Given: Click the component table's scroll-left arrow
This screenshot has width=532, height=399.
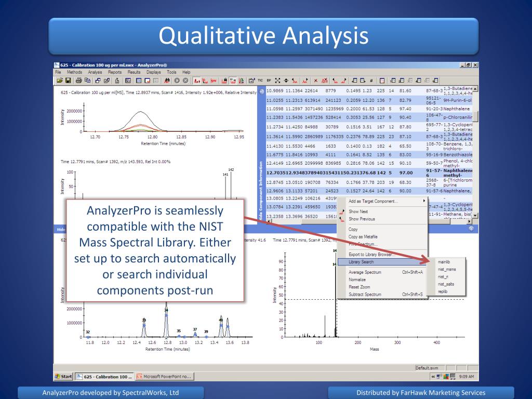Looking at the screenshot, I should tap(269, 221).
